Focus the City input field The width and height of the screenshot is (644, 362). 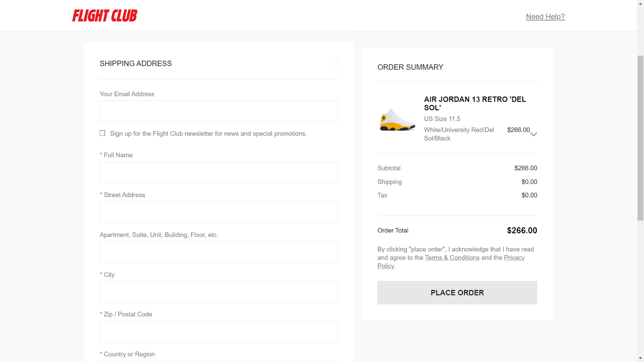[219, 292]
